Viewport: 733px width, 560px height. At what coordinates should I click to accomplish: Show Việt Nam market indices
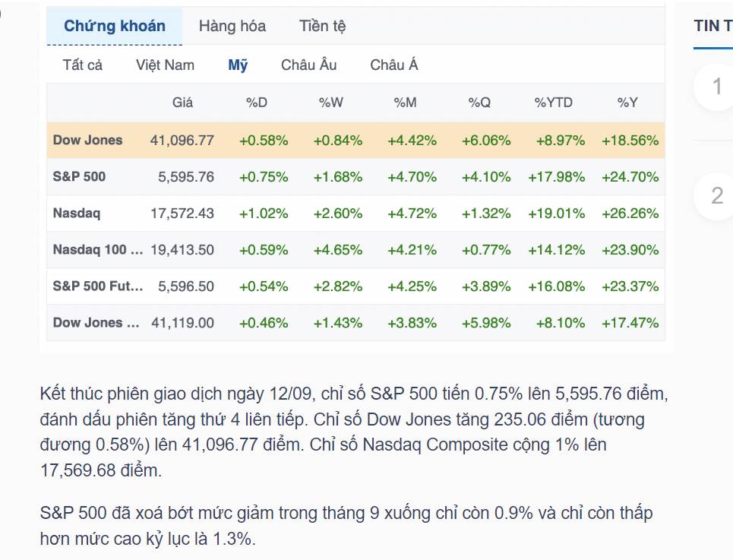165,65
